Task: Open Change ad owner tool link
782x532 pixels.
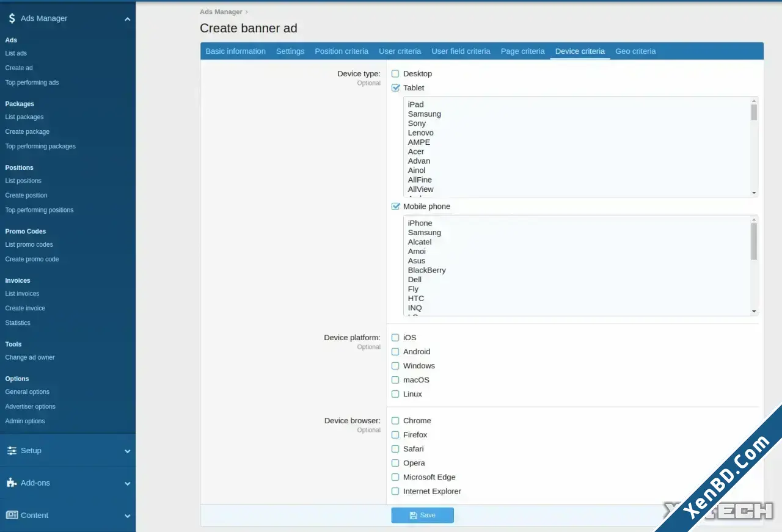Action: pos(30,357)
